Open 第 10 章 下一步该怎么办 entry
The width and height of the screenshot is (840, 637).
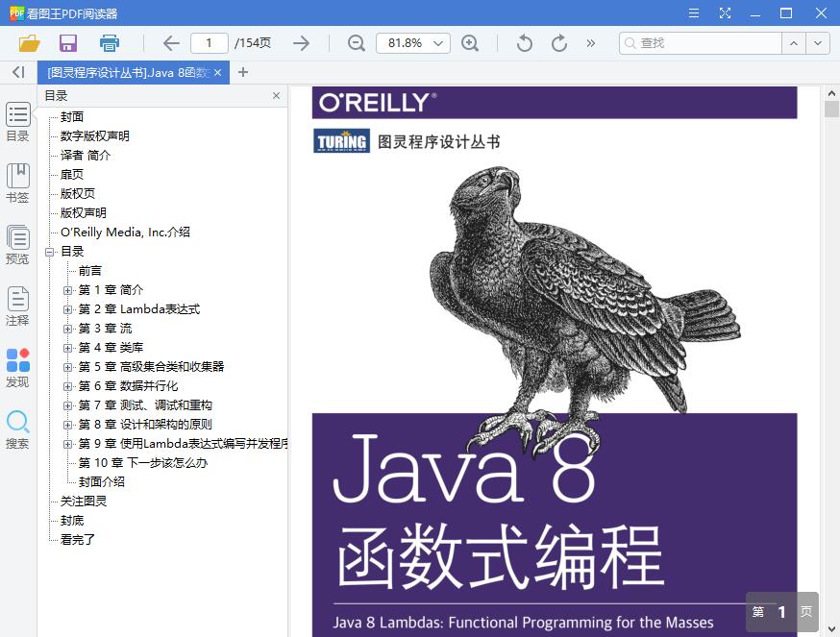143,463
